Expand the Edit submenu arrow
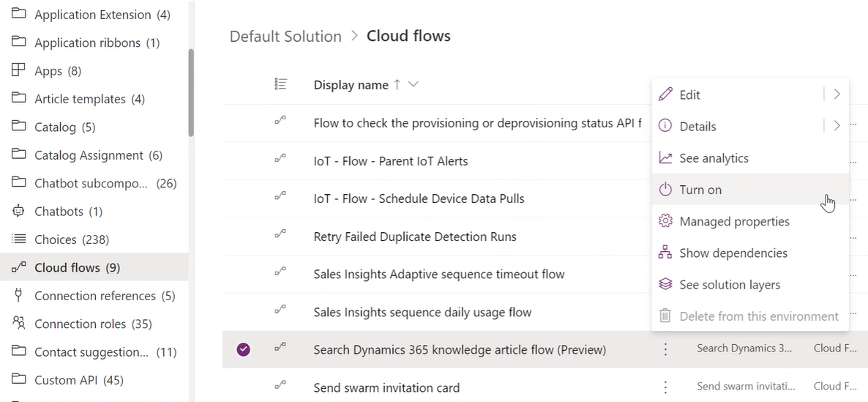 837,94
